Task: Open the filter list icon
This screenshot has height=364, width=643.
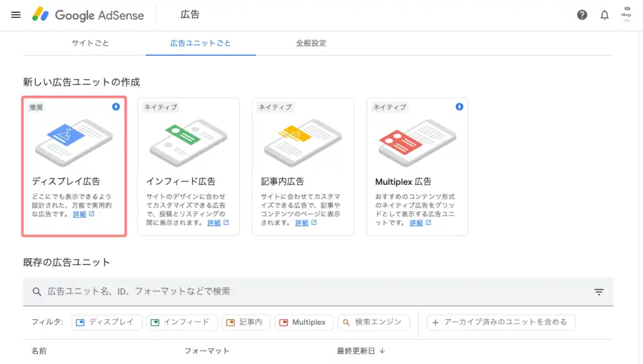Action: (599, 292)
